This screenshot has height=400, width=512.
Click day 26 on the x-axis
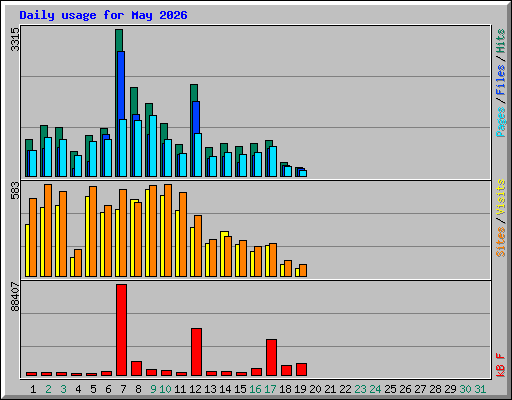click(405, 389)
